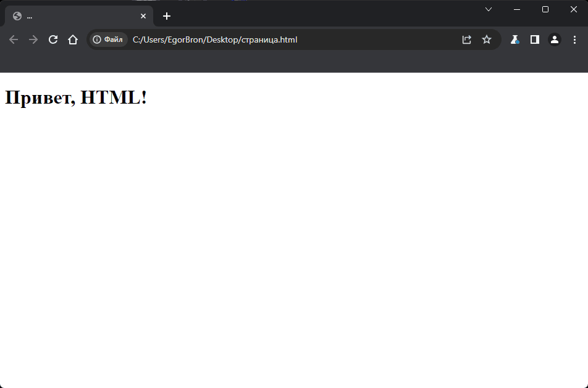This screenshot has width=588, height=388.
Task: Open a new tab with the plus button
Action: pos(167,16)
